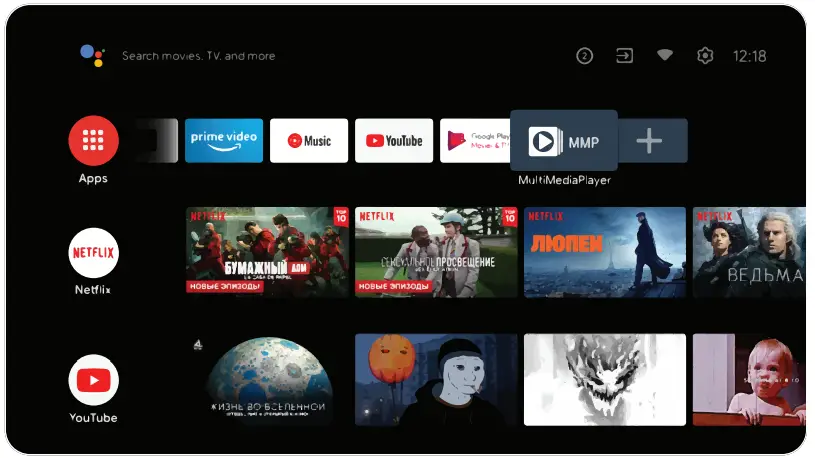
Task: Open the Settings gear icon
Action: (x=705, y=56)
